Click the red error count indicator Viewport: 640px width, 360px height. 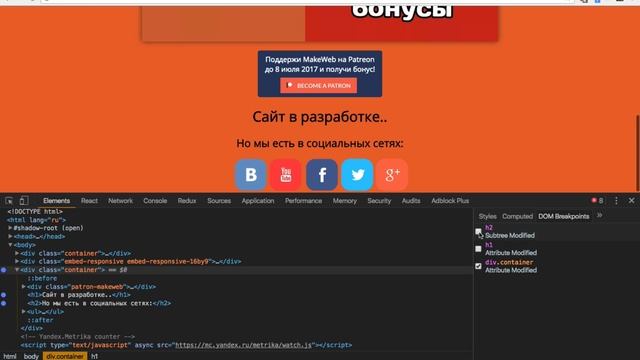tap(597, 200)
